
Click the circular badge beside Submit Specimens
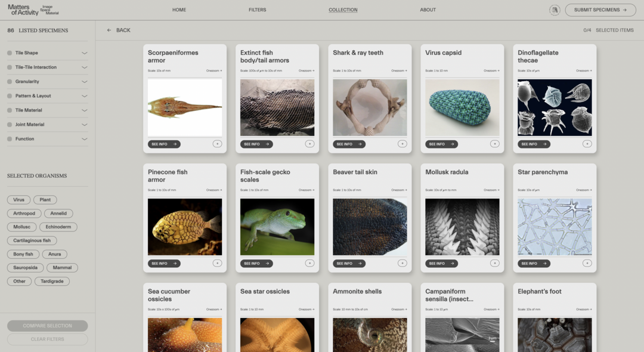pos(555,10)
